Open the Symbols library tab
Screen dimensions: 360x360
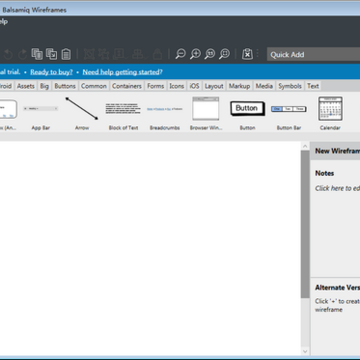tap(290, 86)
